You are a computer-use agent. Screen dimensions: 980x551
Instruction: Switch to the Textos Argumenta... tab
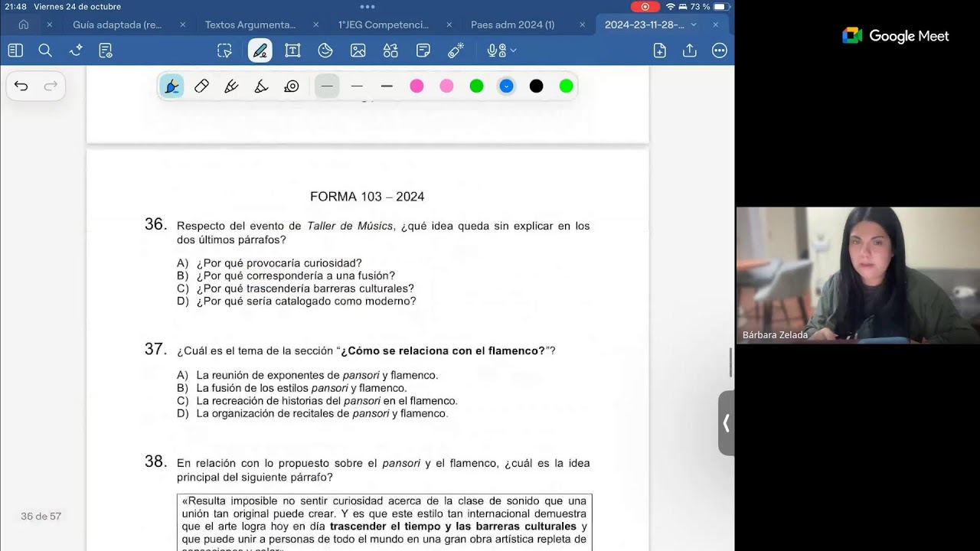tap(250, 24)
